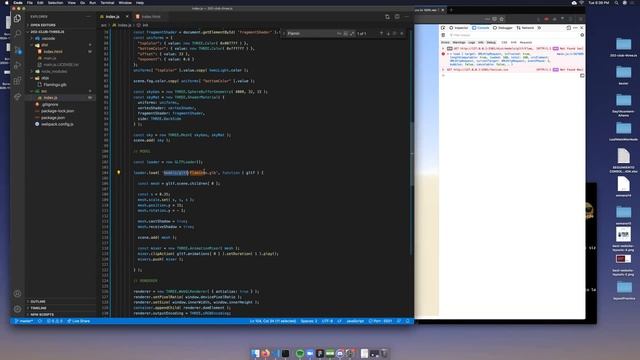Open the Help menu in the menu bar

[140, 2]
